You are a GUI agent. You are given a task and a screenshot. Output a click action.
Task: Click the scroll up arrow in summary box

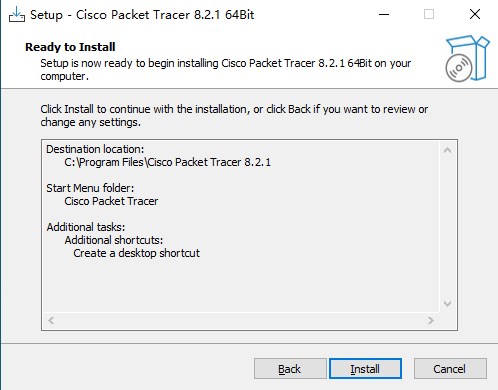447,151
